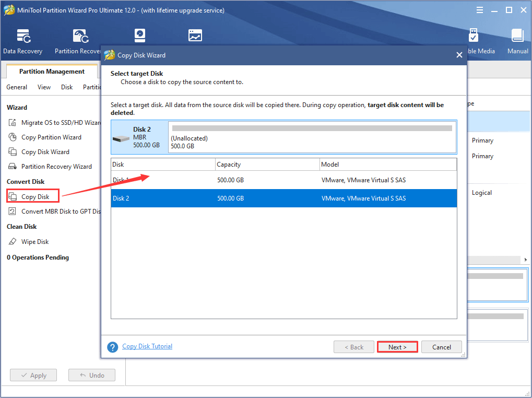
Task: Open the Disk menu
Action: tap(67, 87)
